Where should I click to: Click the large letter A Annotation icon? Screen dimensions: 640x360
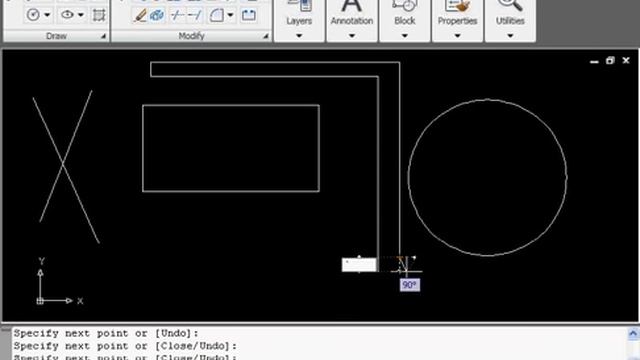[x=352, y=6]
